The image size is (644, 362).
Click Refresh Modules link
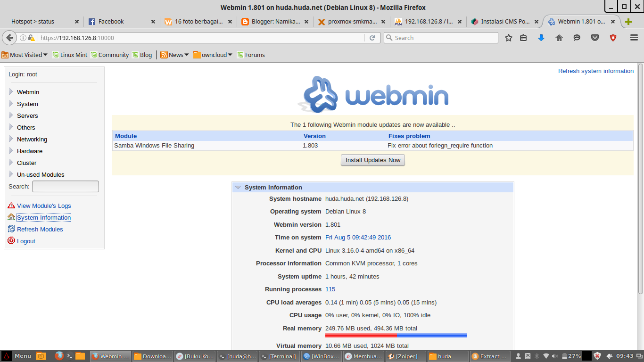(x=40, y=229)
